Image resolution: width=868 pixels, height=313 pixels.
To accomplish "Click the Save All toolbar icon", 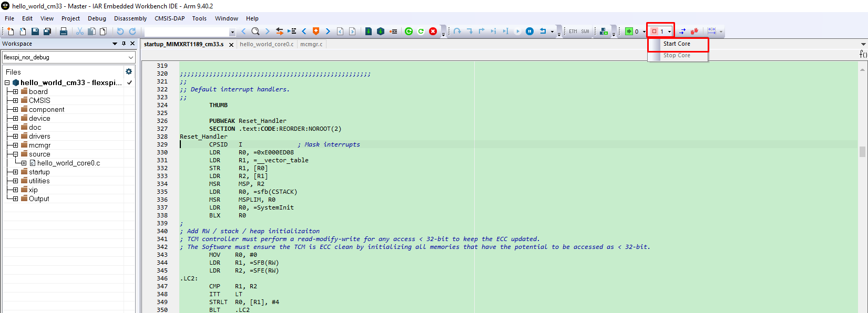I will click(47, 32).
